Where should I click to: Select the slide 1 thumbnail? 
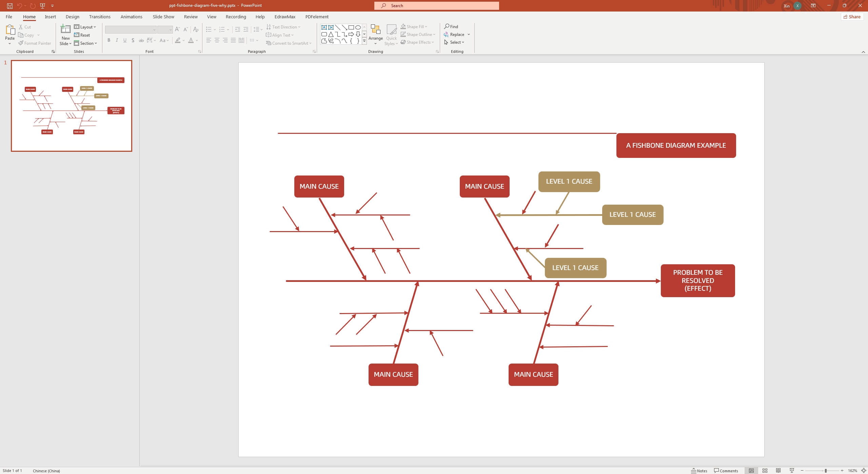tap(72, 105)
